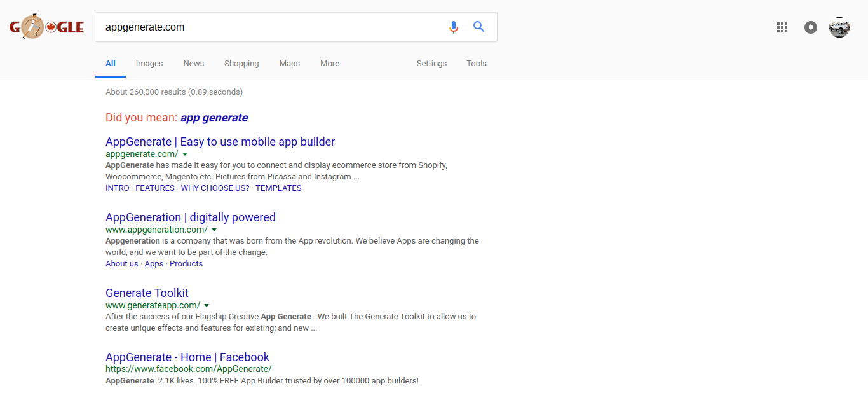Switch to the News tab
The image size is (868, 400).
coord(194,64)
